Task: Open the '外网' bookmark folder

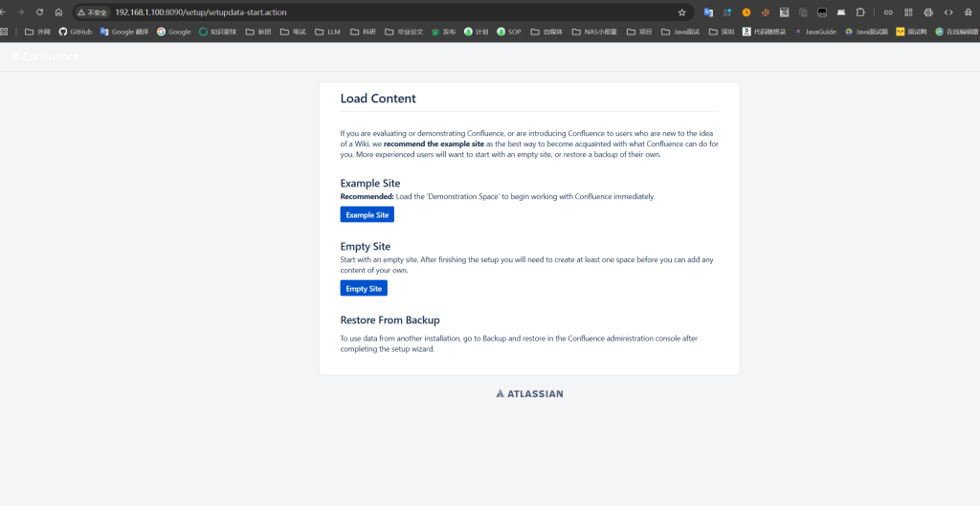Action: [37, 32]
